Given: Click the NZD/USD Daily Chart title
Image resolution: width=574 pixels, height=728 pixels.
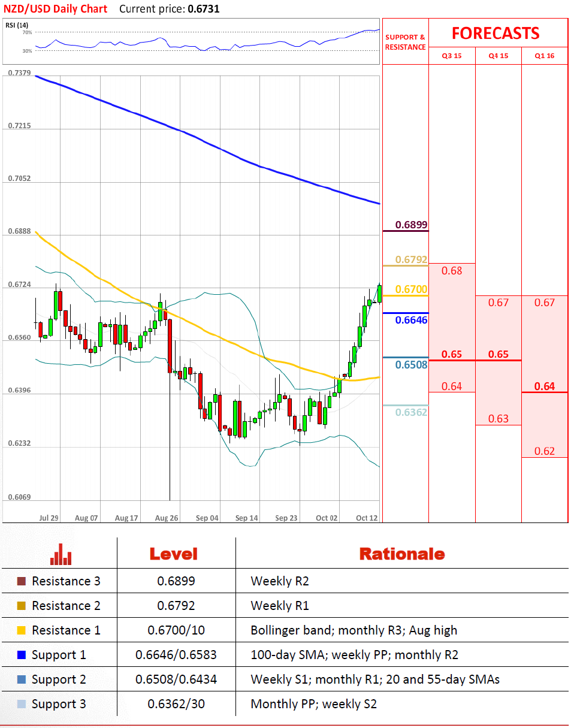Looking at the screenshot, I should point(56,8).
